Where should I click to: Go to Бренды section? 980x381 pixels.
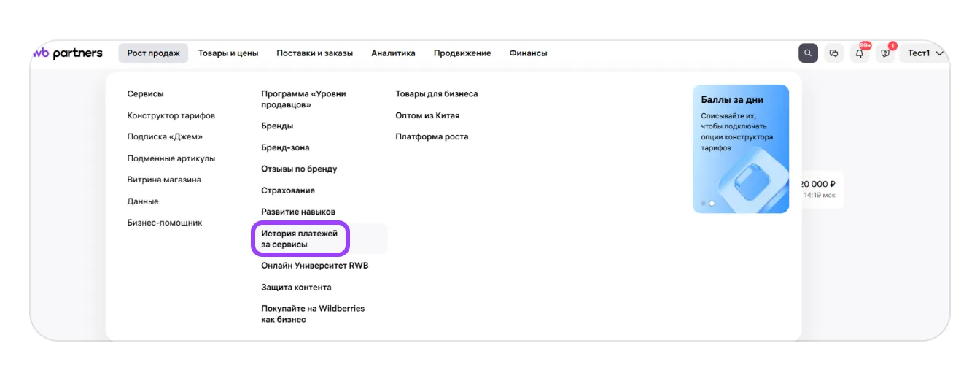click(x=277, y=126)
